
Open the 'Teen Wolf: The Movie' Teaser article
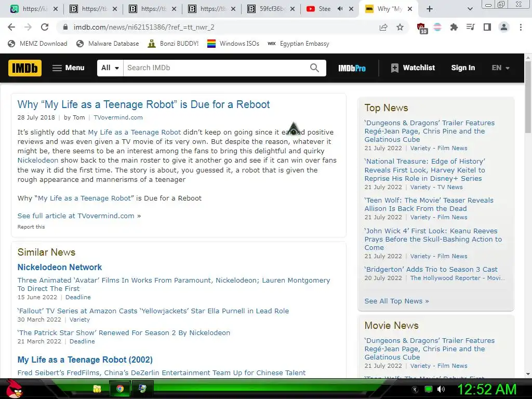click(x=429, y=204)
